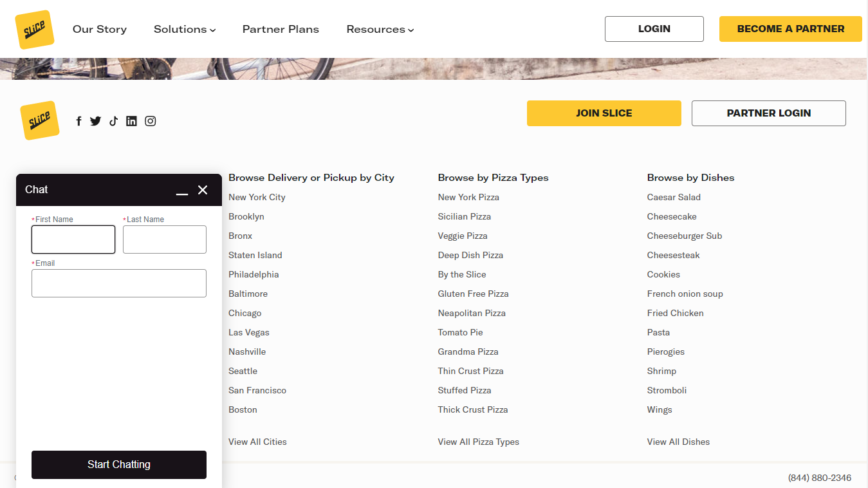This screenshot has width=868, height=488.
Task: Open Slice's Twitter profile icon
Action: pyautogui.click(x=95, y=120)
